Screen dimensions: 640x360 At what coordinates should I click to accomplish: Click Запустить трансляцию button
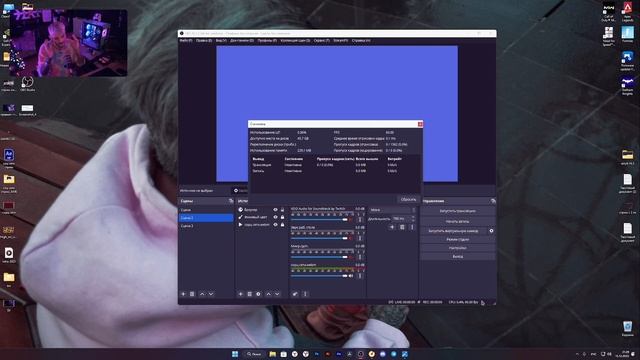pos(458,211)
